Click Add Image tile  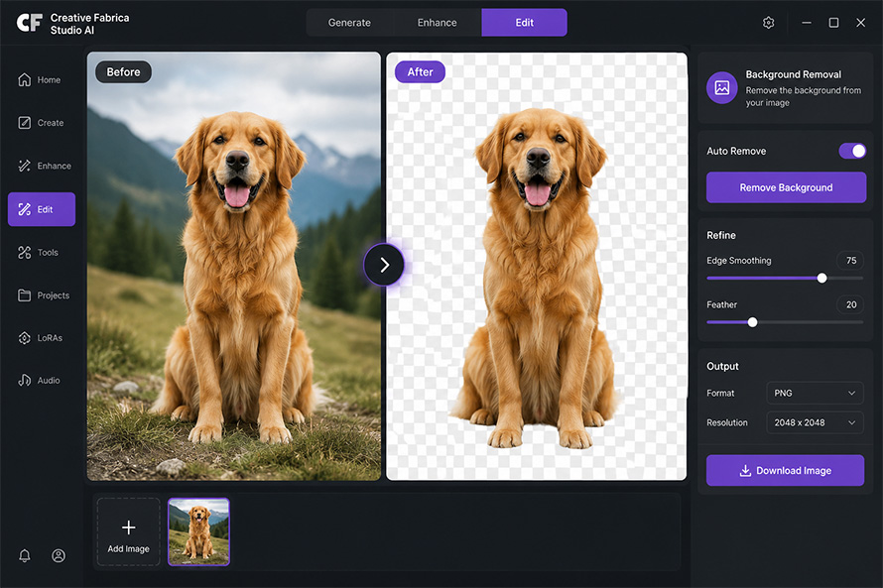pos(128,531)
